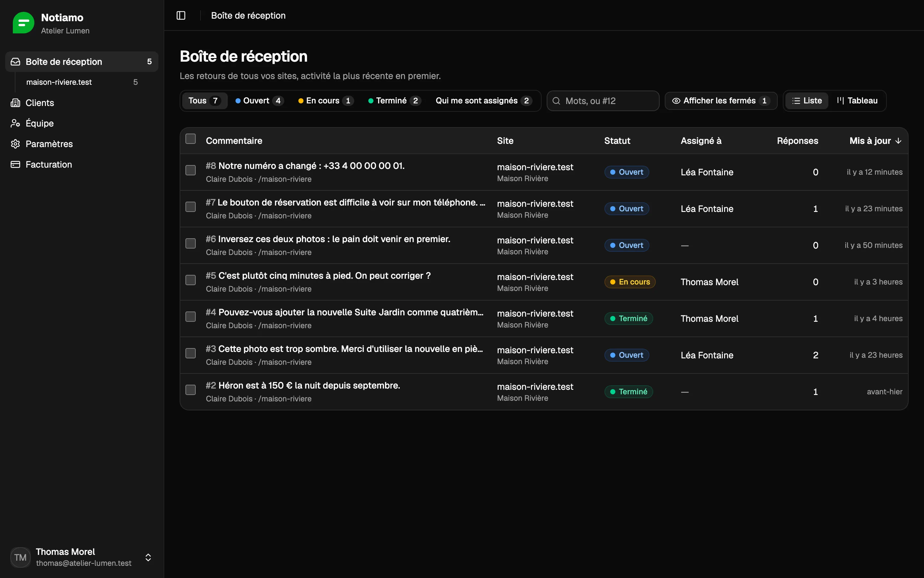This screenshot has width=924, height=578.
Task: Click the Paramètres gear icon
Action: tap(15, 144)
